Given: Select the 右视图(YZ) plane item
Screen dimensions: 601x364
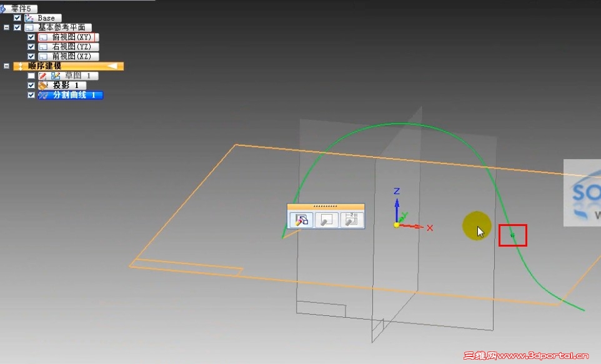Looking at the screenshot, I should pos(68,47).
